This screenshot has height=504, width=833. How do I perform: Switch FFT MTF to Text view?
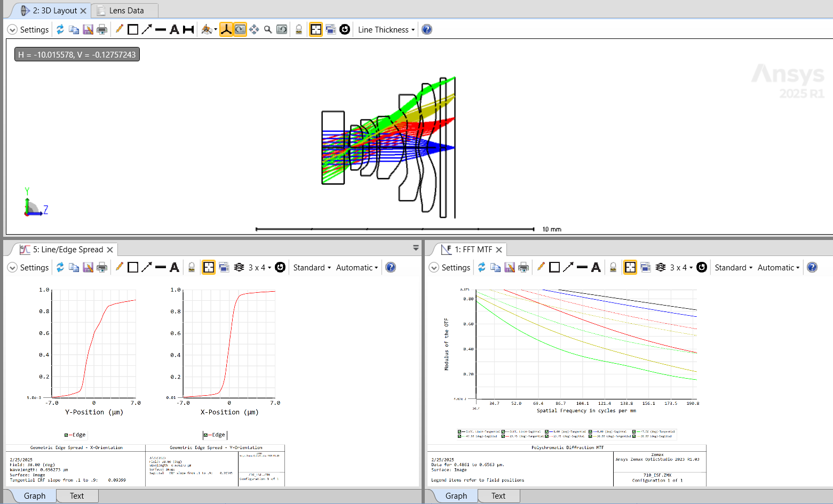pos(498,496)
